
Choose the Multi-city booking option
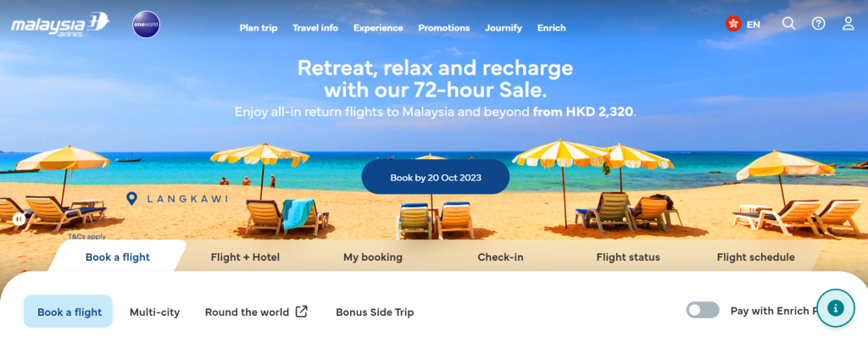154,312
